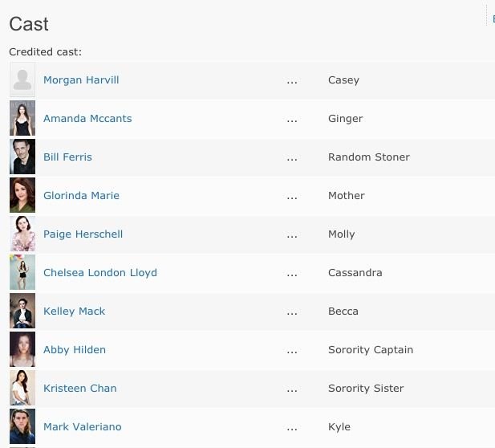The width and height of the screenshot is (495, 448).
Task: Open Amanda Mccants' headshot thumbnail
Action: click(x=22, y=119)
